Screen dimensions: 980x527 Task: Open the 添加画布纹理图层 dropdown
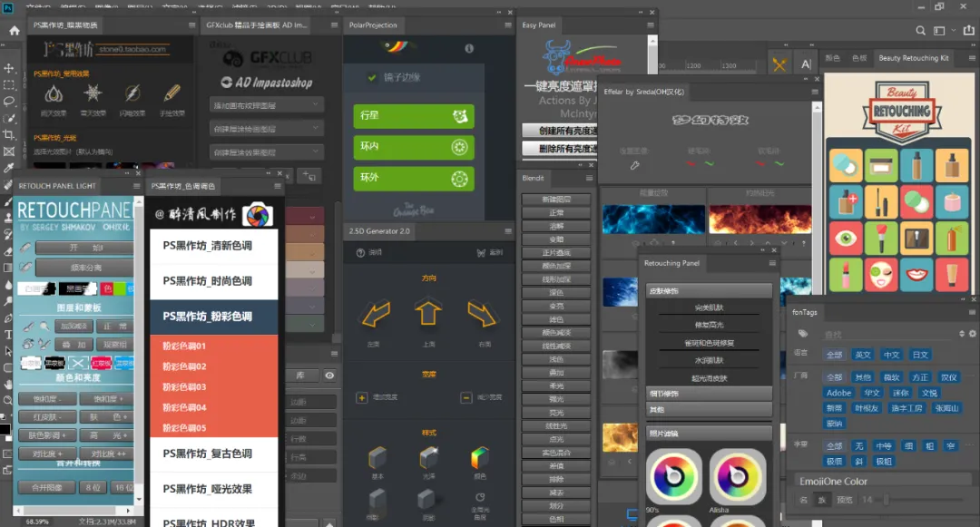click(x=267, y=105)
